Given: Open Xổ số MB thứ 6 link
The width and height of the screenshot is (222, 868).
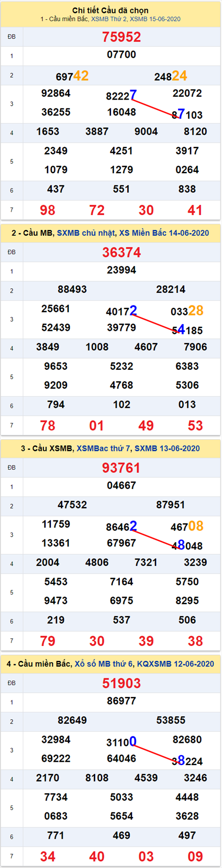Looking at the screenshot, I should pos(105,664).
